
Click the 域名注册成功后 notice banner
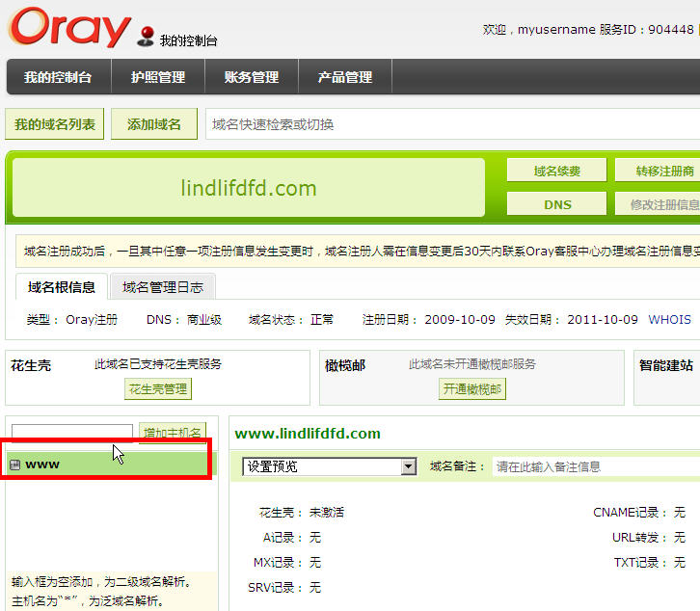[x=358, y=252]
